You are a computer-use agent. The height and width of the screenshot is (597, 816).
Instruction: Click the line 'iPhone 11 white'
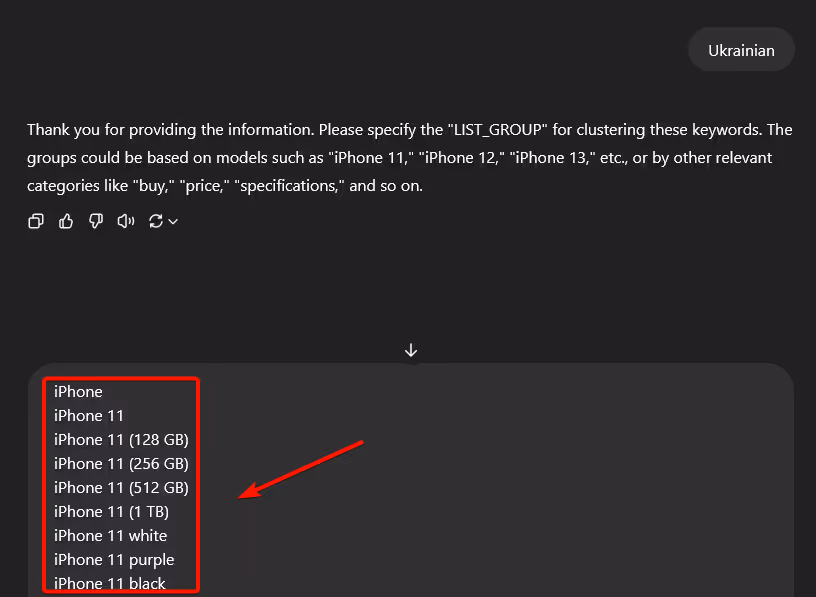[110, 536]
